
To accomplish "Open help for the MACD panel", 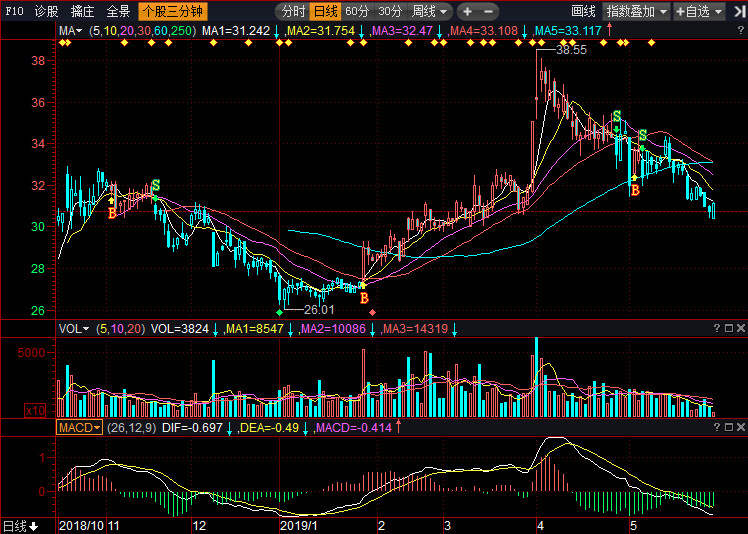I will [717, 427].
